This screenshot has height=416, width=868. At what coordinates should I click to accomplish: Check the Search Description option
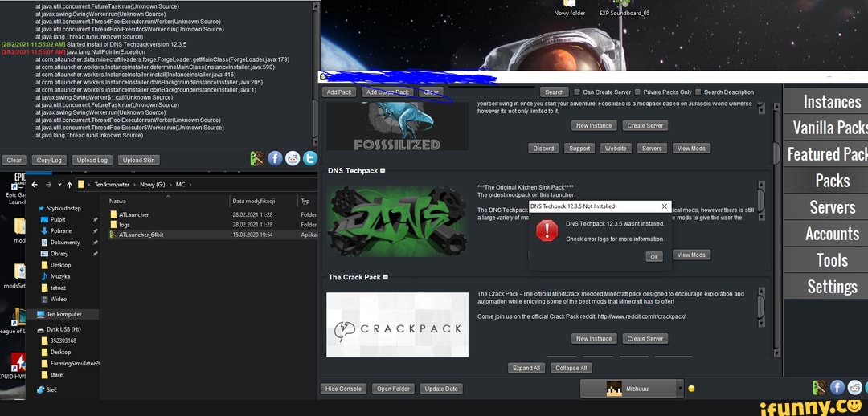point(698,92)
